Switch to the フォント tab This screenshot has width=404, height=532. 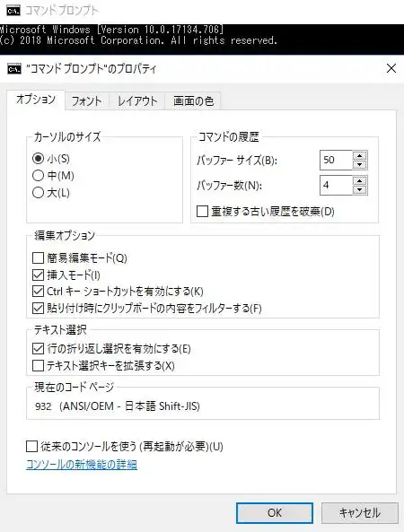pos(86,101)
